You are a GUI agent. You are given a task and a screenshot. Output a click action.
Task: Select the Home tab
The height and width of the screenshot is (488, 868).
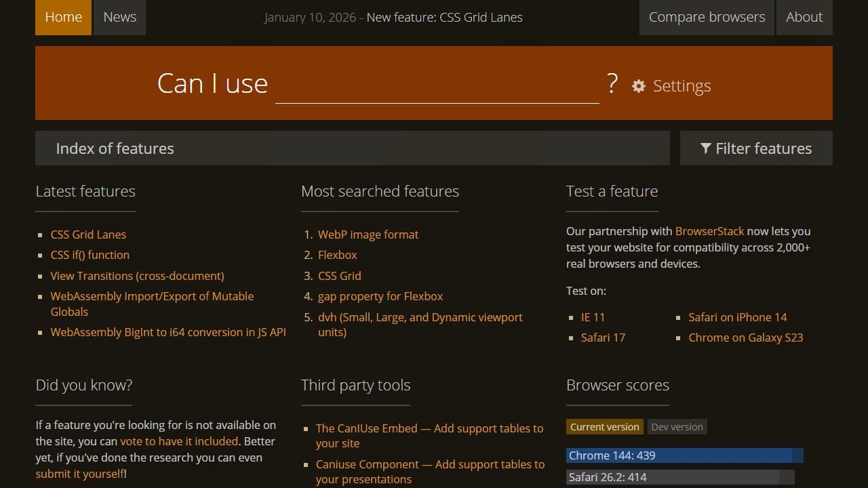click(x=63, y=17)
